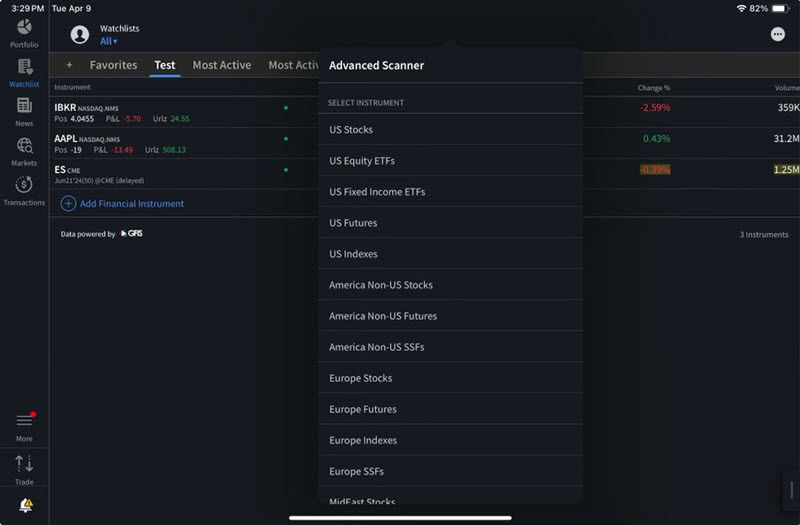Add a new watchlist tab with plus
The width and height of the screenshot is (800, 525).
69,65
